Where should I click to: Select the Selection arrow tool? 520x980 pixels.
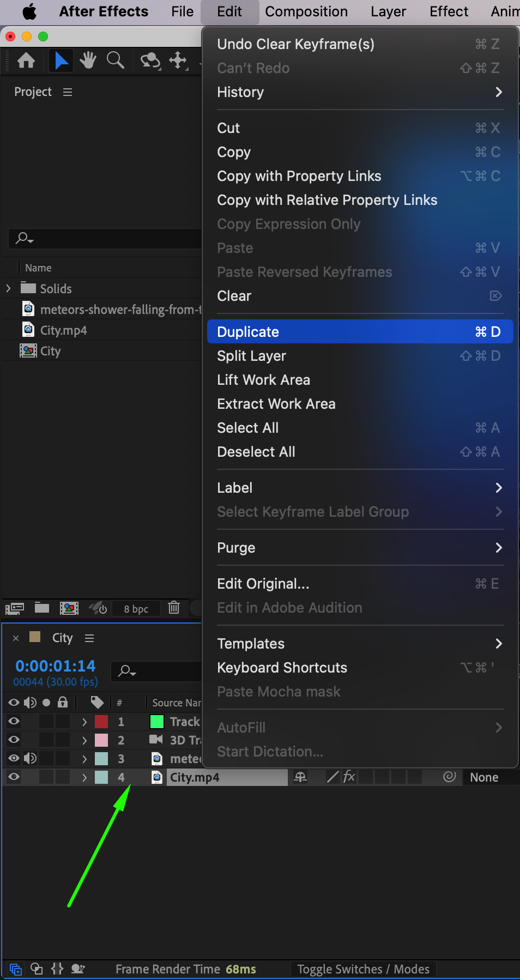pos(61,61)
